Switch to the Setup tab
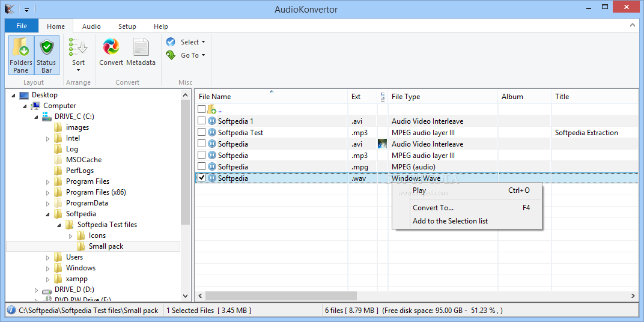This screenshot has height=322, width=644. click(127, 26)
